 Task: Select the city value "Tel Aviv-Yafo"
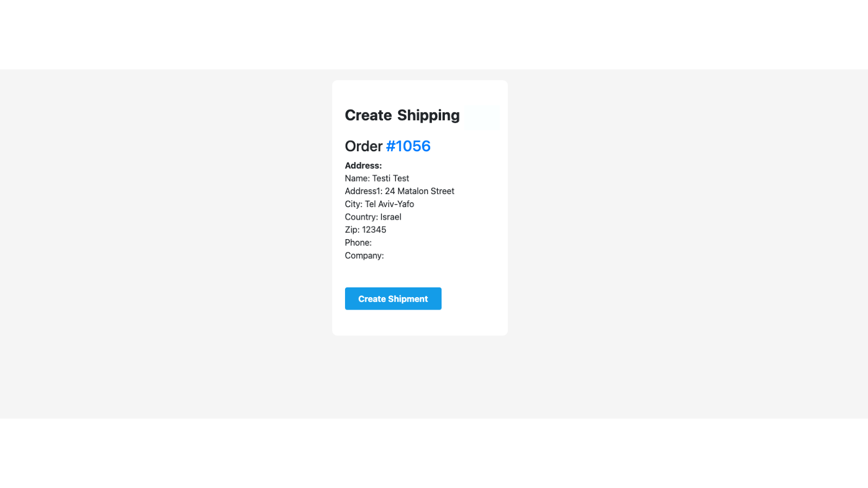pyautogui.click(x=389, y=204)
